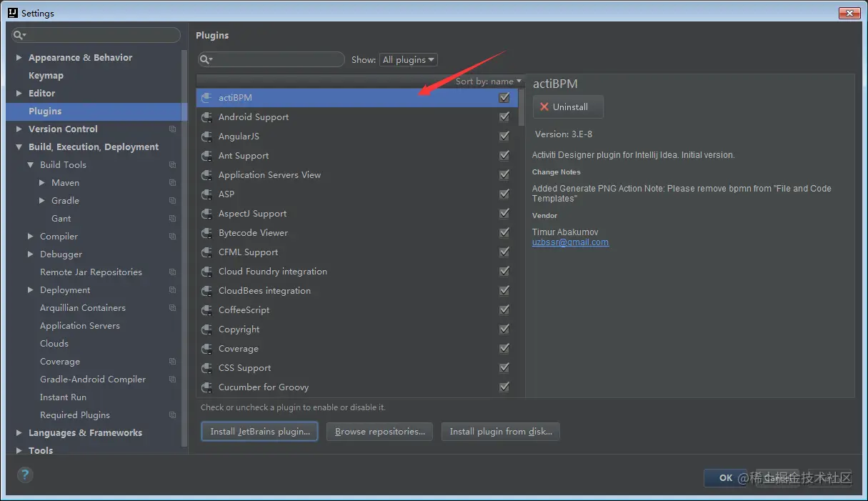Click Uninstall button for actiBPM

[x=568, y=107]
